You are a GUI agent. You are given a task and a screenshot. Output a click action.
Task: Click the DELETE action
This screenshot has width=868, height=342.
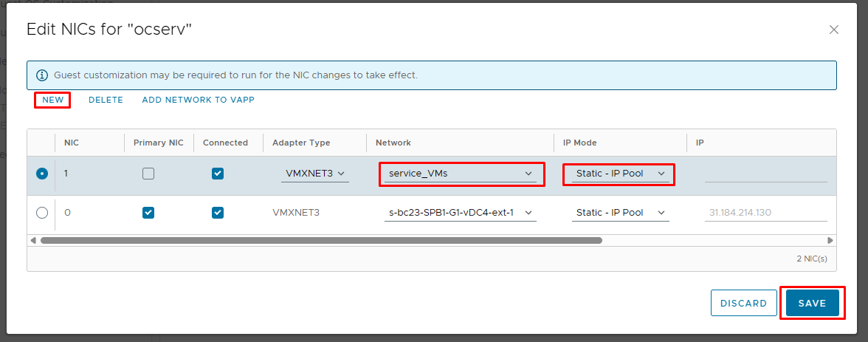[x=106, y=100]
